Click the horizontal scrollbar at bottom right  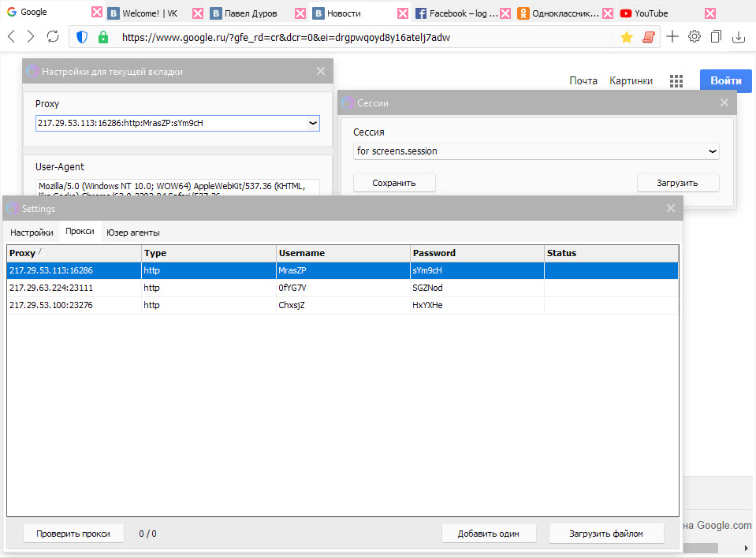coord(700,548)
